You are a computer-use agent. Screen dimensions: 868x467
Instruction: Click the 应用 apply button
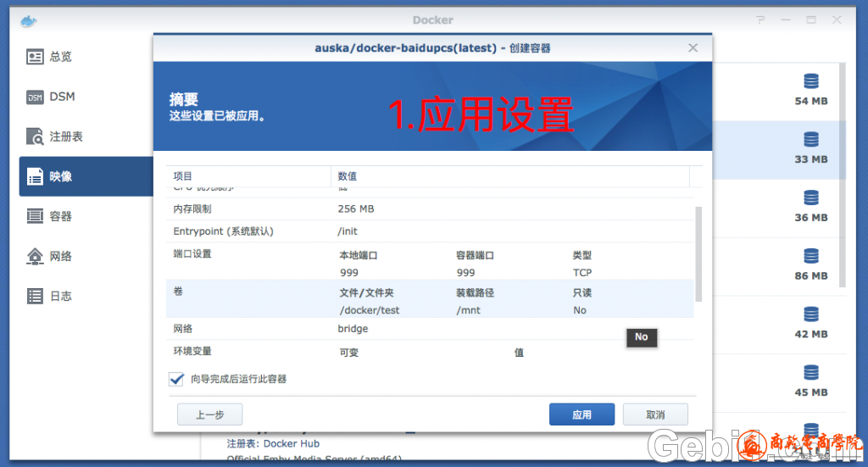tap(581, 414)
